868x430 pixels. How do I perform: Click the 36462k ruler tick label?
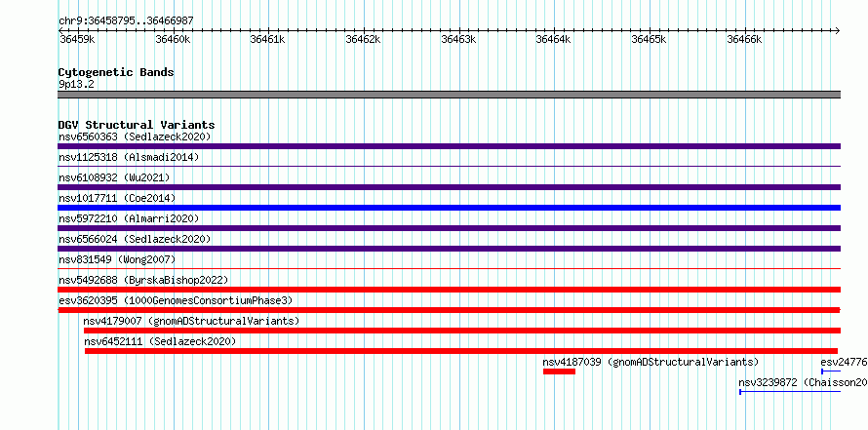(363, 39)
